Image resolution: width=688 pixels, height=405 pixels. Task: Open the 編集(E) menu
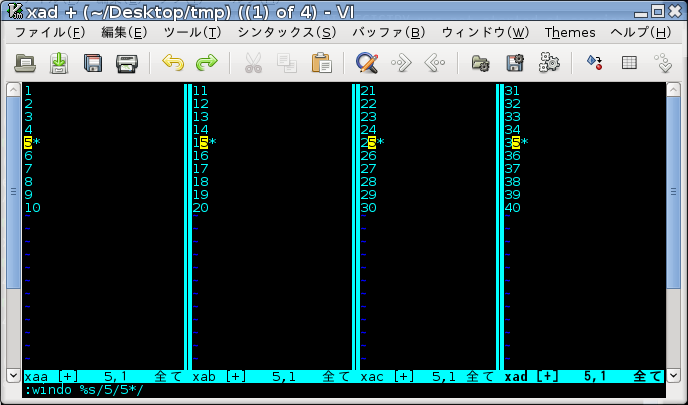[x=124, y=32]
